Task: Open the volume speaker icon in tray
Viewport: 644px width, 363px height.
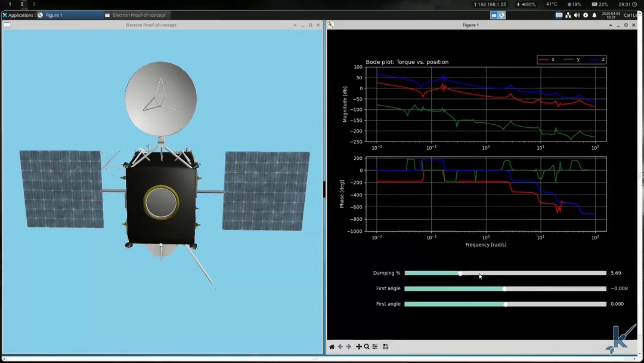Action: pyautogui.click(x=577, y=15)
